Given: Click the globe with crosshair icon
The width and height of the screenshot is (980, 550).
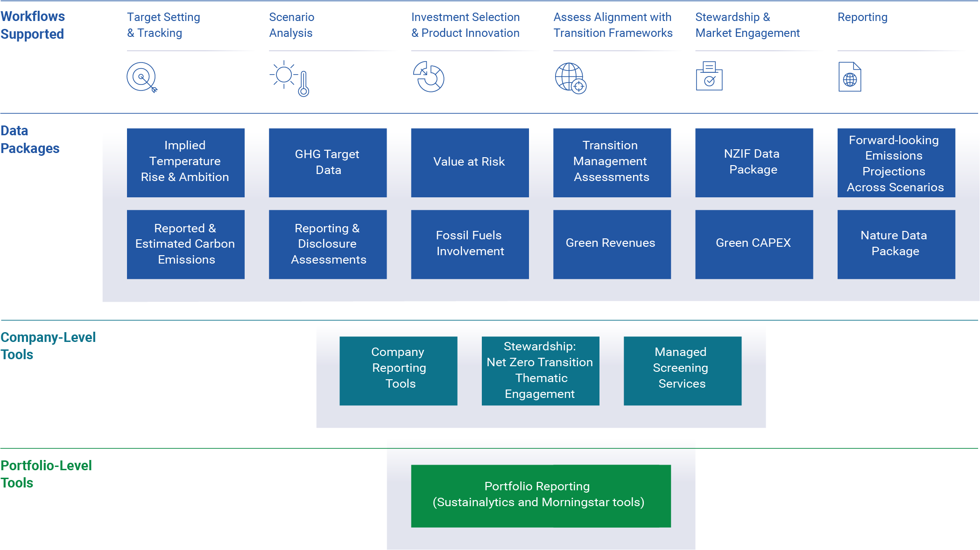Looking at the screenshot, I should [571, 78].
